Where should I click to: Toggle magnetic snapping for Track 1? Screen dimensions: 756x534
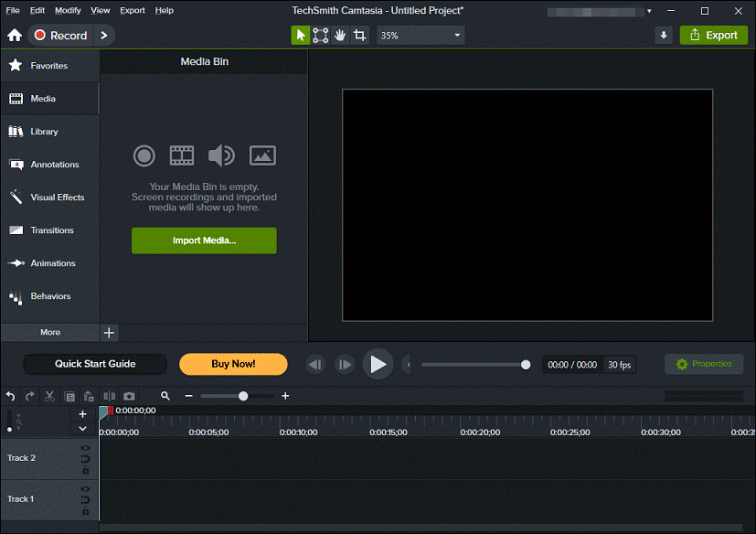[x=85, y=500]
